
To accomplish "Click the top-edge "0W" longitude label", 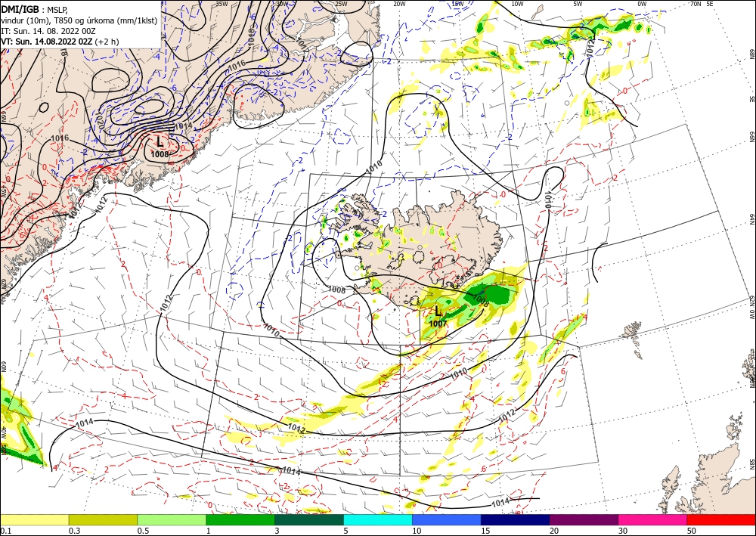I will [642, 3].
